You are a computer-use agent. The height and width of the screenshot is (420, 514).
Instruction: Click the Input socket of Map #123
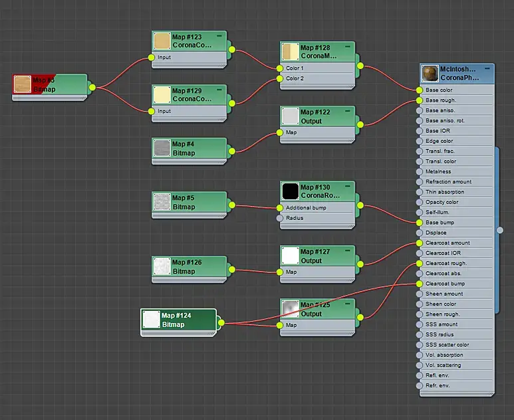pyautogui.click(x=151, y=57)
